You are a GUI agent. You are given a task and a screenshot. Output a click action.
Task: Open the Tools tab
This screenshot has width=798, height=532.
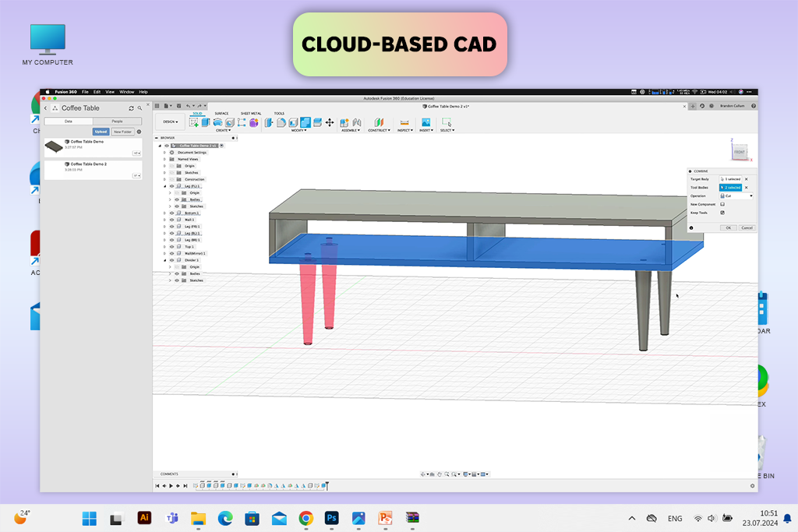pos(280,114)
